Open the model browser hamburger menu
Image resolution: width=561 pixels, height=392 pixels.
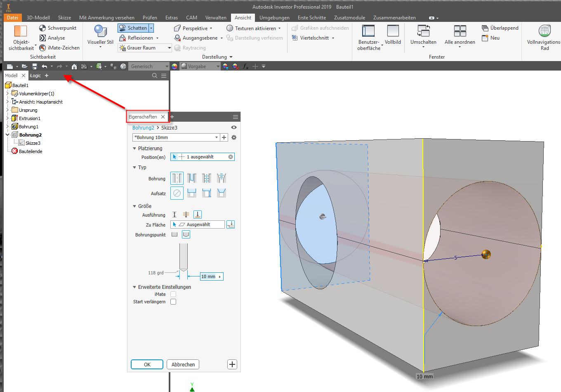(x=164, y=76)
